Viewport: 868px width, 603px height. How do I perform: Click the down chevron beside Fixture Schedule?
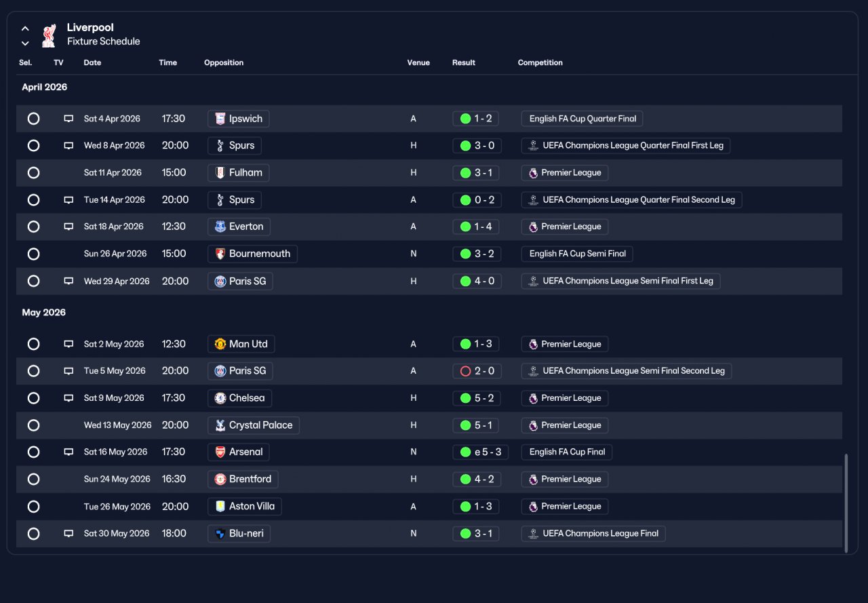(x=25, y=43)
